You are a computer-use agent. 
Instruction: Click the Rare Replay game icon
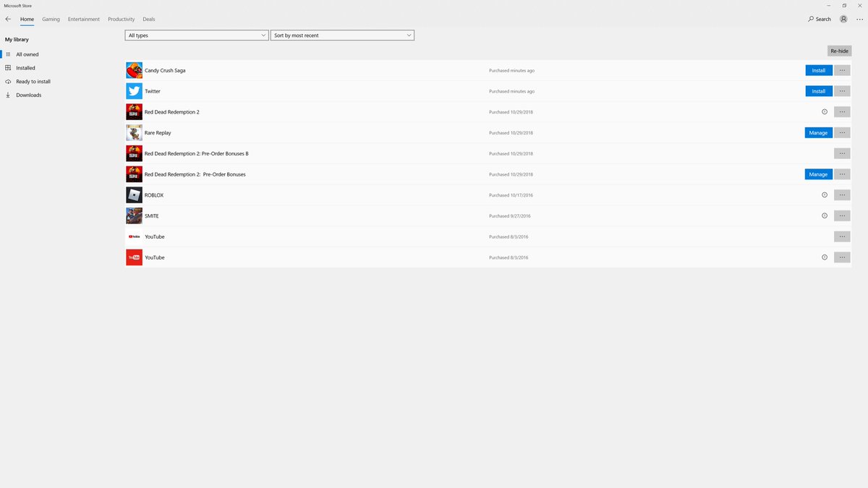(x=134, y=133)
